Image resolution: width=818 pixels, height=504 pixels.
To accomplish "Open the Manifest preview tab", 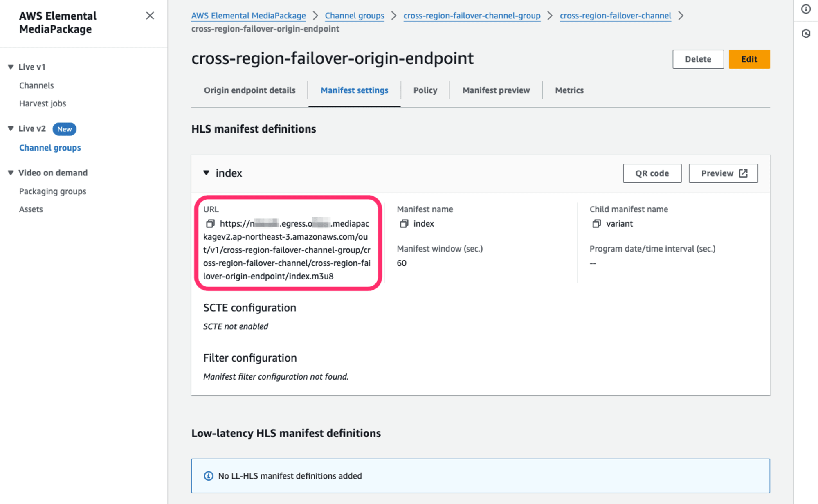I will [496, 90].
